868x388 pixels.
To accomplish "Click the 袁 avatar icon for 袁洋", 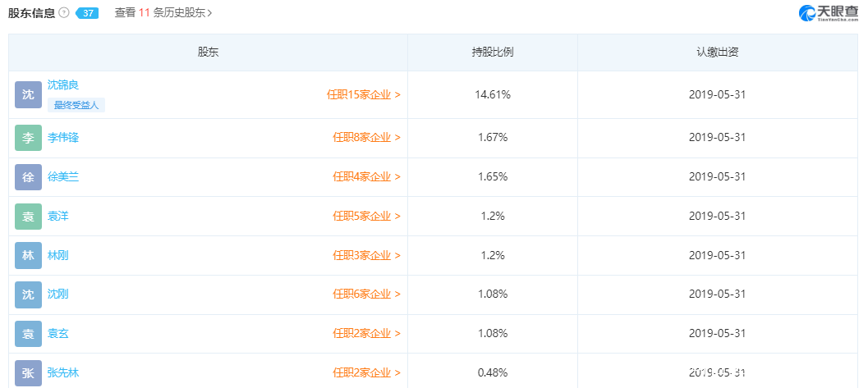I will (28, 216).
